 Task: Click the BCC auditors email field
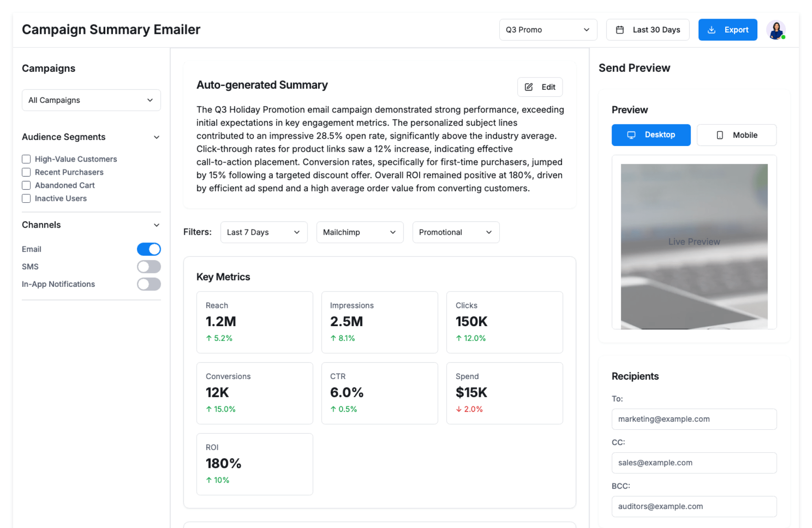click(694, 506)
